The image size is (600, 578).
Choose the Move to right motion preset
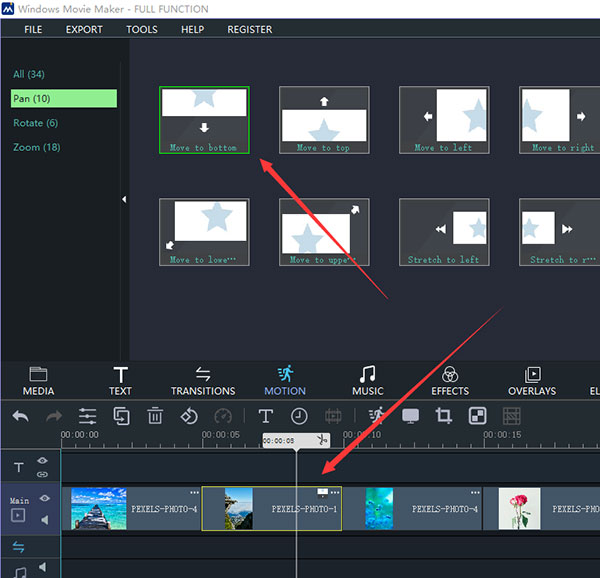(559, 120)
